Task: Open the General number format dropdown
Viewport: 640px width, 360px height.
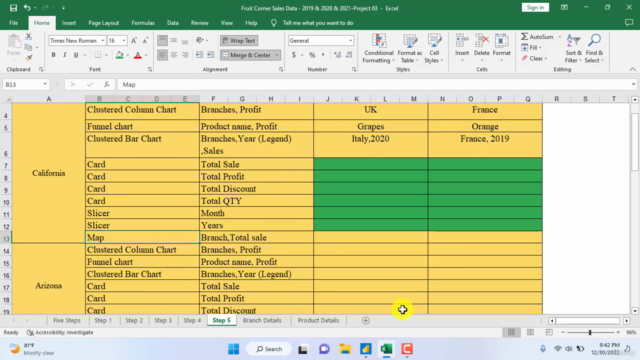Action: click(350, 40)
